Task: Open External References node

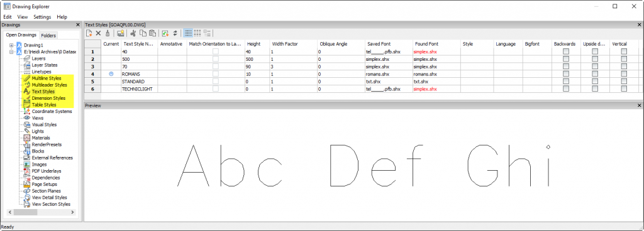Action: [x=52, y=158]
